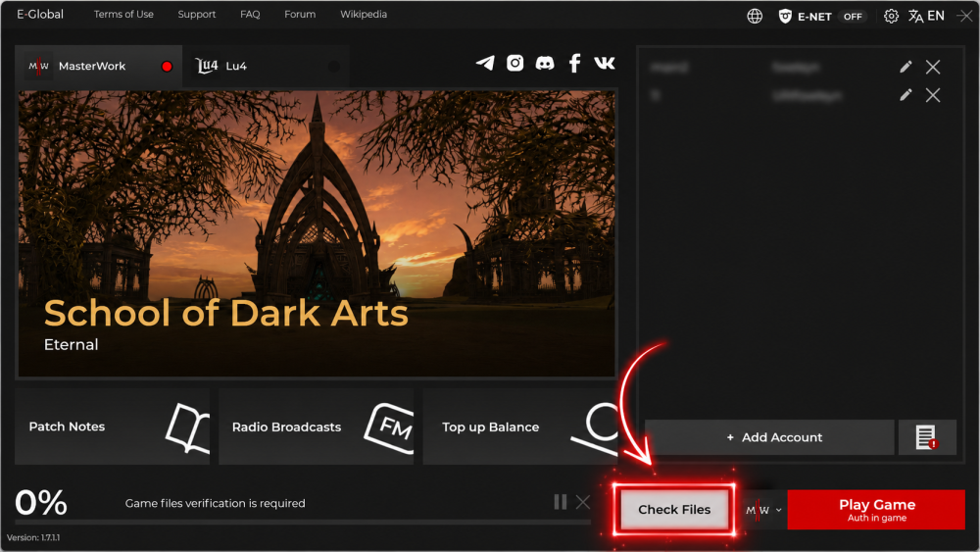Switch to the Lu4 tab
The width and height of the screenshot is (980, 552).
pyautogui.click(x=265, y=67)
